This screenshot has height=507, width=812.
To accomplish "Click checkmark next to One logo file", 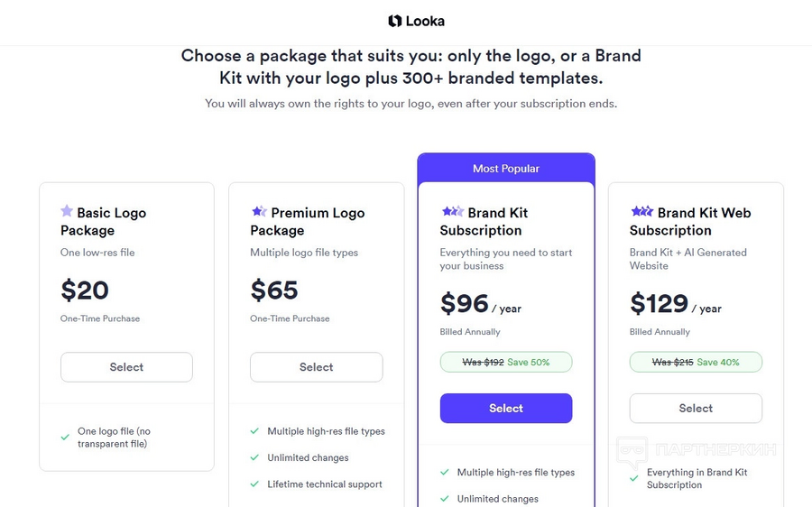I will click(65, 438).
